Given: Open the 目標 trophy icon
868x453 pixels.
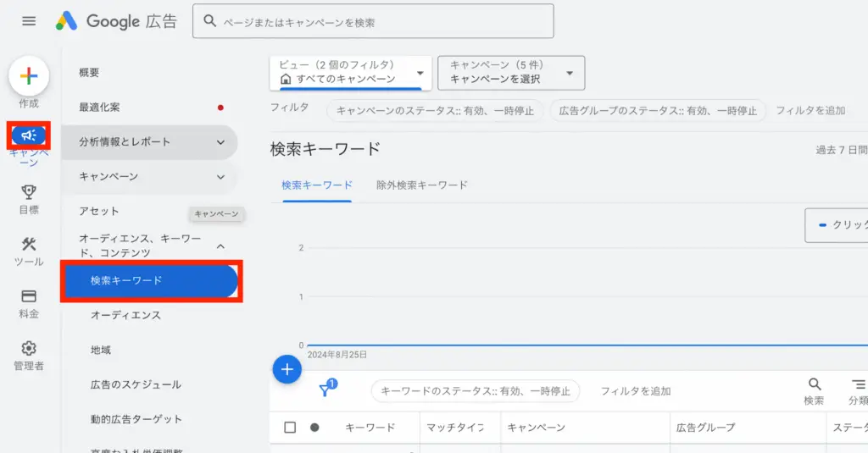Looking at the screenshot, I should (29, 192).
